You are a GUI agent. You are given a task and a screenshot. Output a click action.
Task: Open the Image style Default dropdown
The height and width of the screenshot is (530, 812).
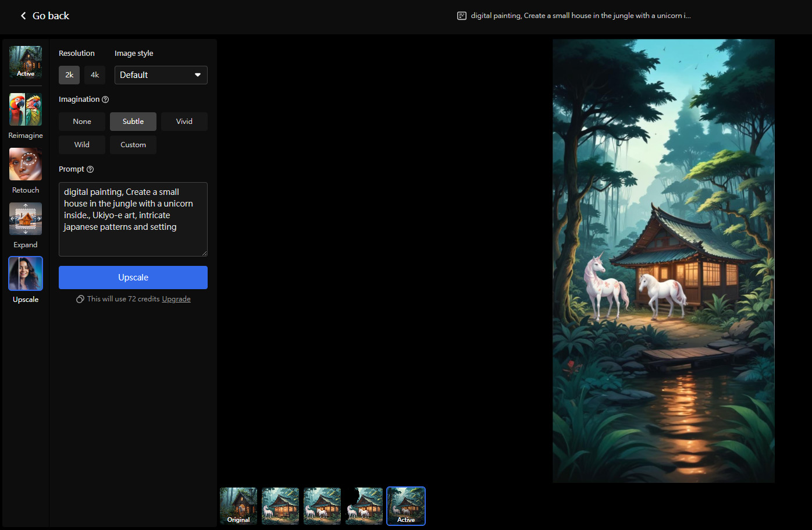coord(161,75)
